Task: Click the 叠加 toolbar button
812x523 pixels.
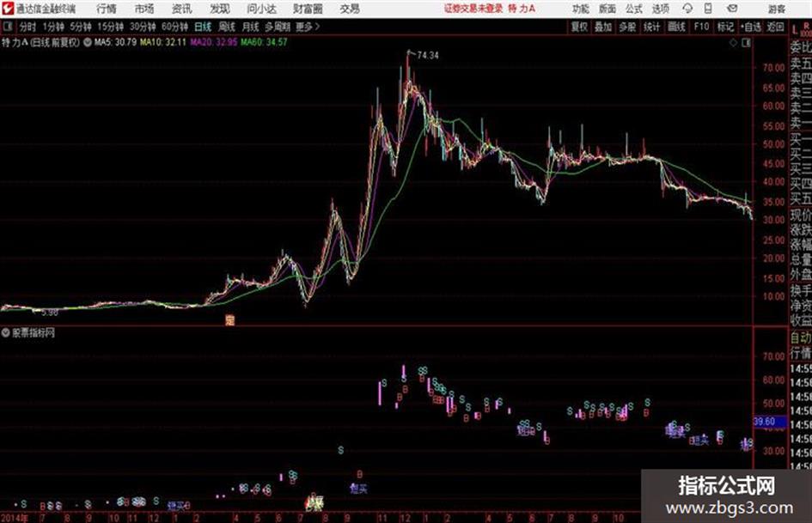Action: pos(603,27)
